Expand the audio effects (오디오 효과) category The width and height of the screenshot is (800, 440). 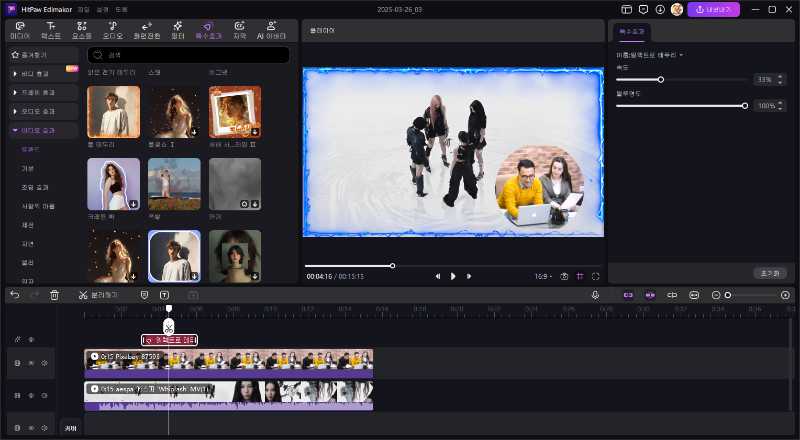(x=43, y=111)
